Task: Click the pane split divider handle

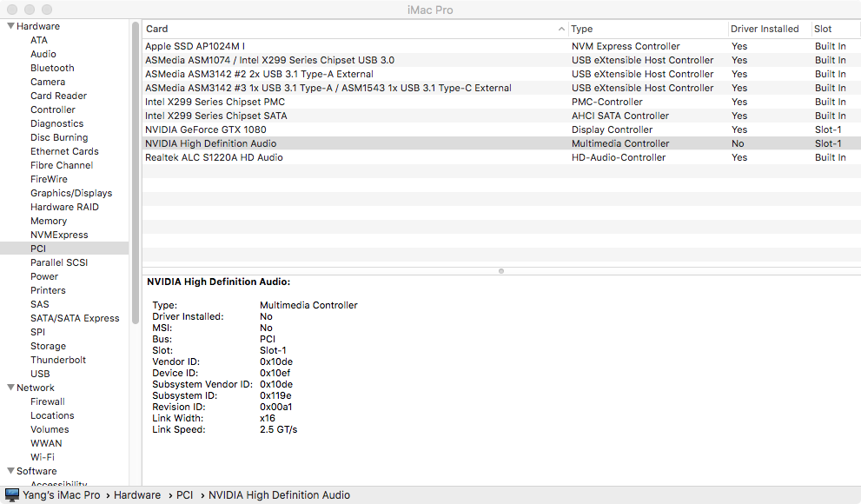Action: click(500, 270)
